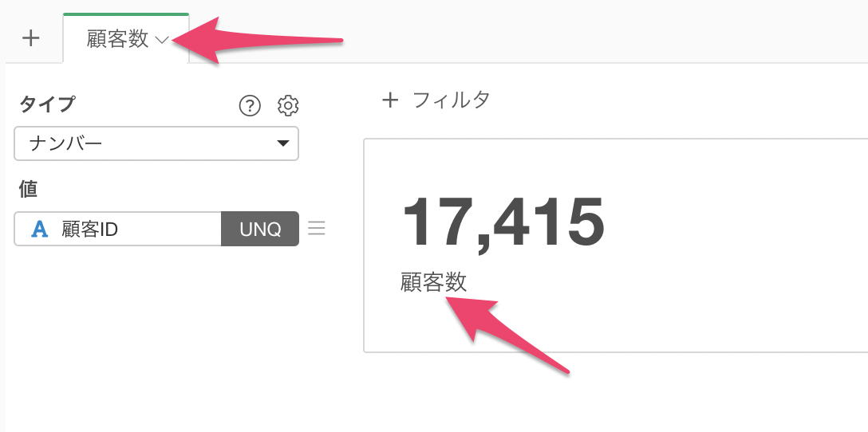This screenshot has width=868, height=432.
Task: Open the ナンバー chart type dropdown
Action: [x=156, y=143]
